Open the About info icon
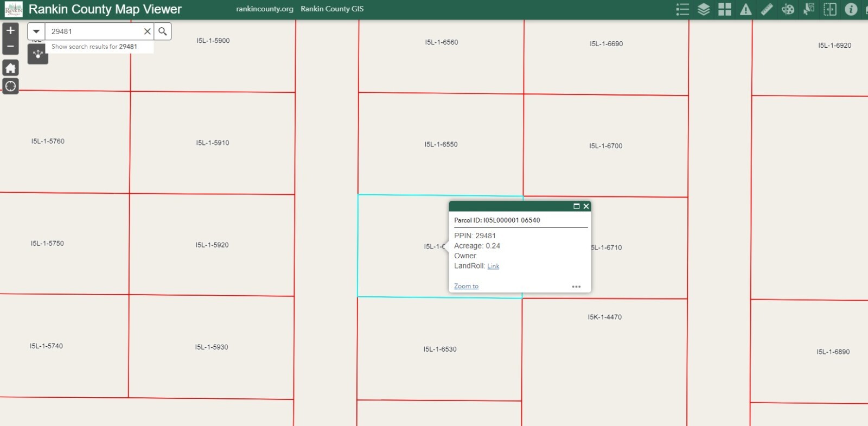The height and width of the screenshot is (426, 868). pyautogui.click(x=851, y=9)
